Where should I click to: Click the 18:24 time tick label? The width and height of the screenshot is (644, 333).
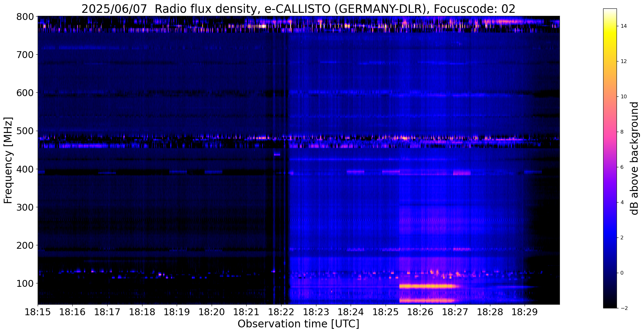tap(351, 312)
